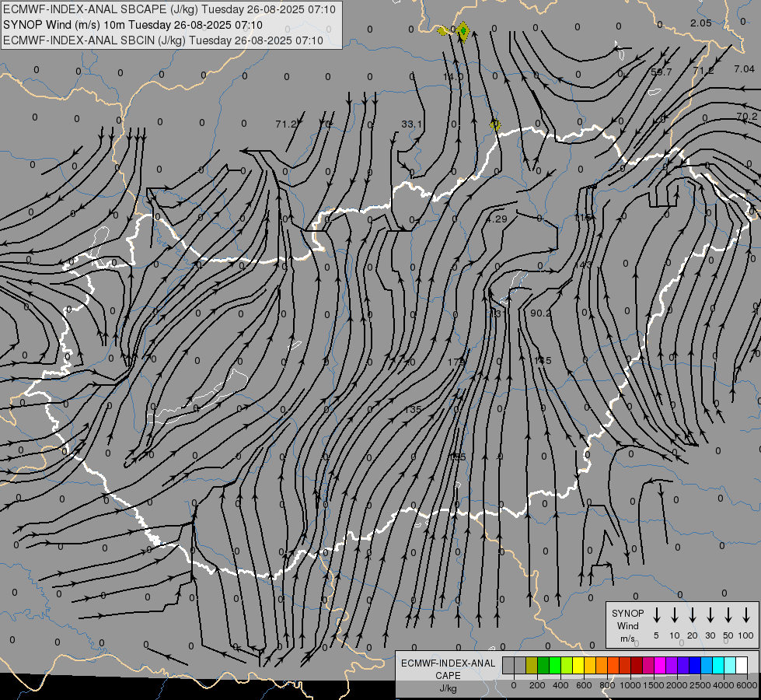761x700 pixels.
Task: Click the 33.1 value on the map
Action: coord(411,124)
